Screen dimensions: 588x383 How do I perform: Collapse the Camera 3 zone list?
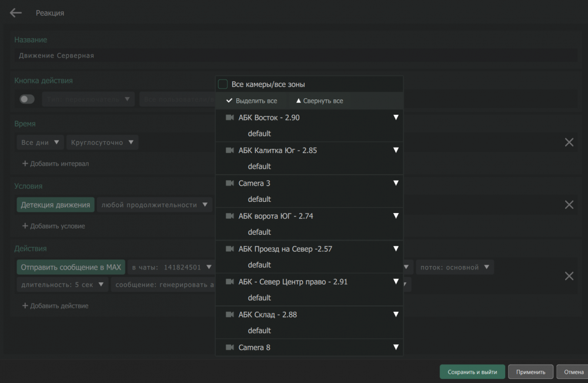click(x=396, y=183)
